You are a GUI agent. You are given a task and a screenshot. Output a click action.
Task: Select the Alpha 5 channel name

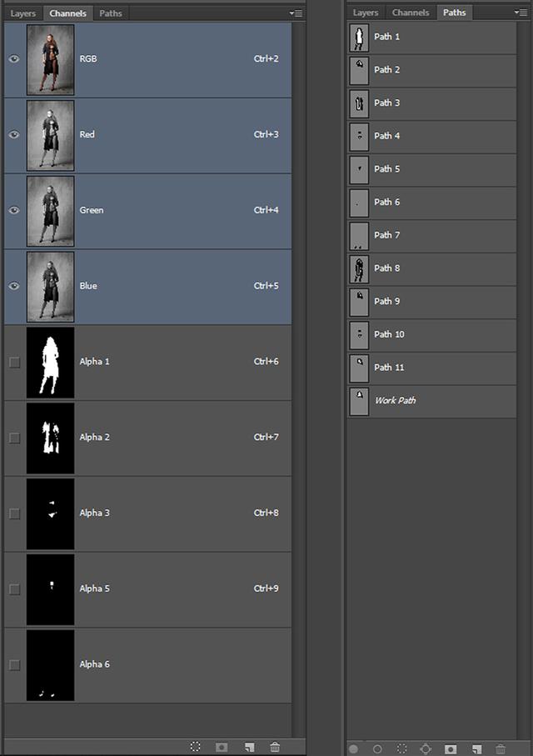[x=94, y=588]
